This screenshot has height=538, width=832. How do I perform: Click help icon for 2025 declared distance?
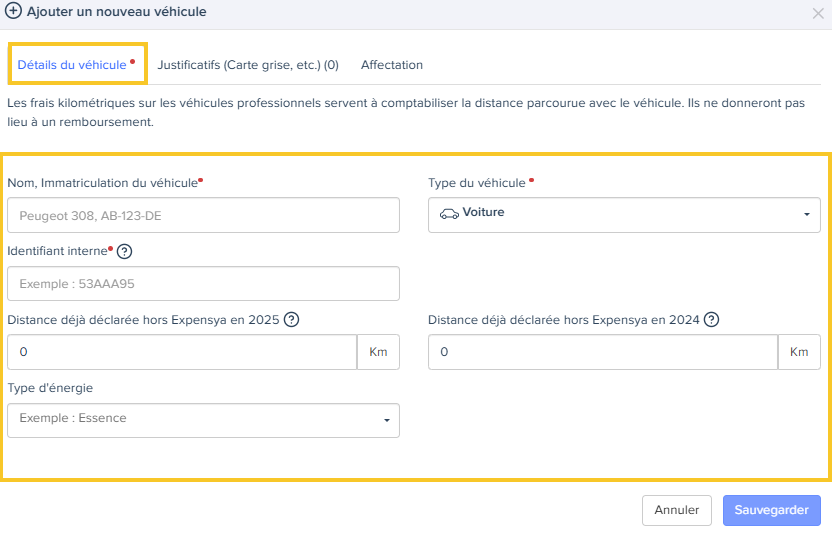292,320
